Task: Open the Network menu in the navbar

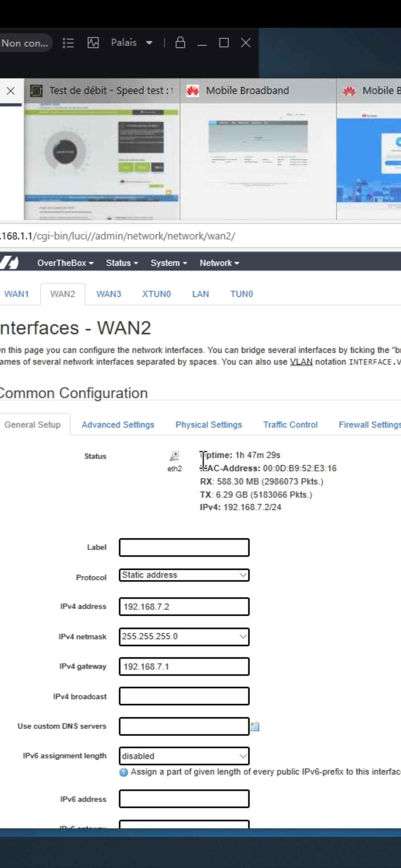Action: (x=219, y=263)
